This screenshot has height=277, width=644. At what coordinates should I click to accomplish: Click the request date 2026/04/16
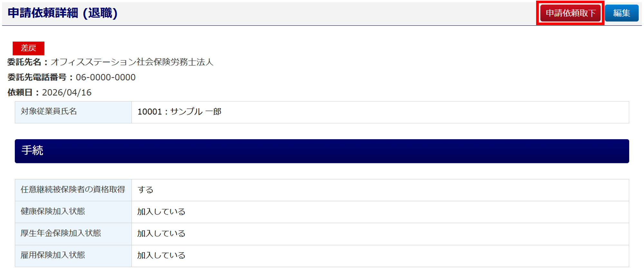[67, 92]
